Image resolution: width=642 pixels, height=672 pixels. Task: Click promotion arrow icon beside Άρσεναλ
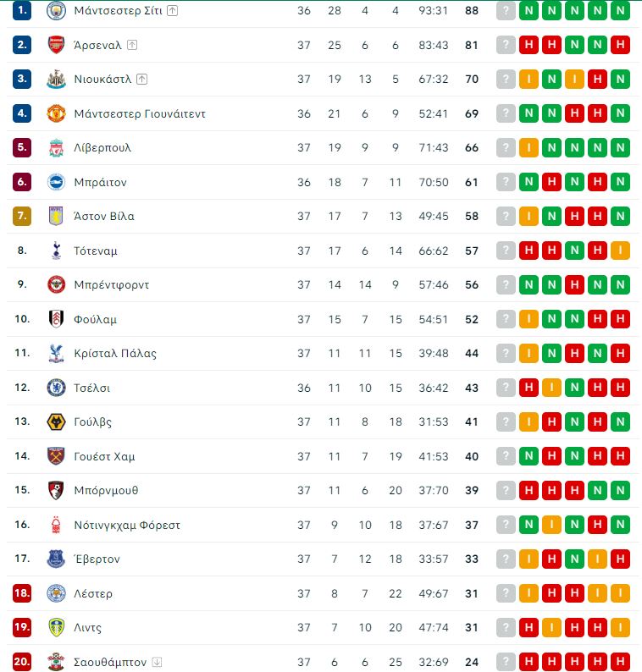(132, 45)
